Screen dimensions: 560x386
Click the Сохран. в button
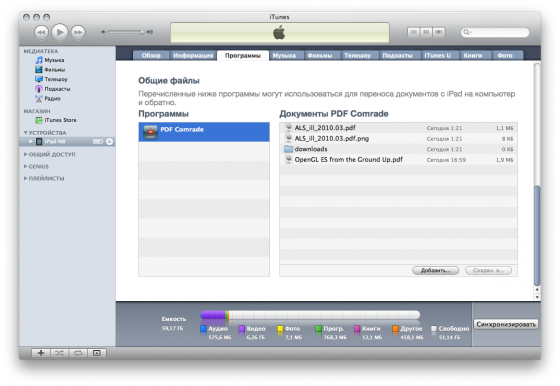coord(488,270)
